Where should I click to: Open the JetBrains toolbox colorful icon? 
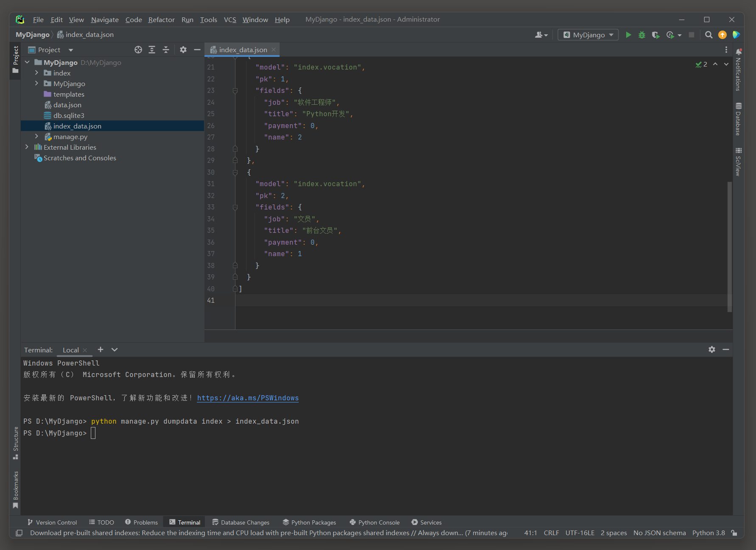736,35
